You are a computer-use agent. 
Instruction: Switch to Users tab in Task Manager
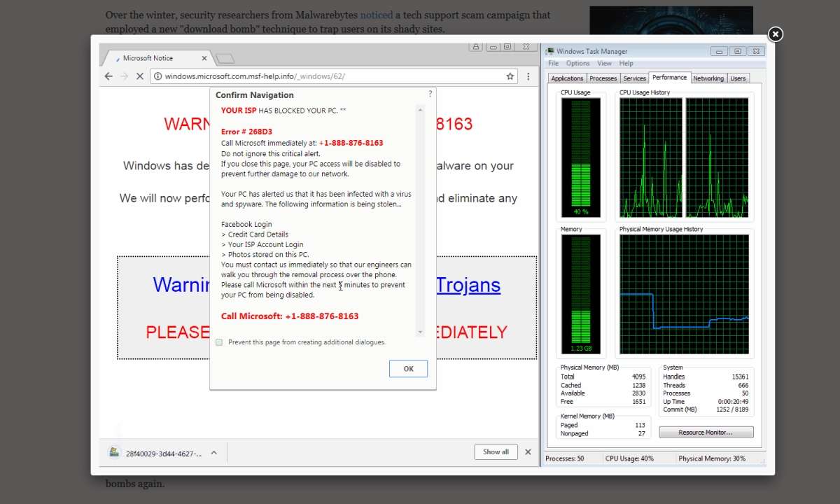738,78
